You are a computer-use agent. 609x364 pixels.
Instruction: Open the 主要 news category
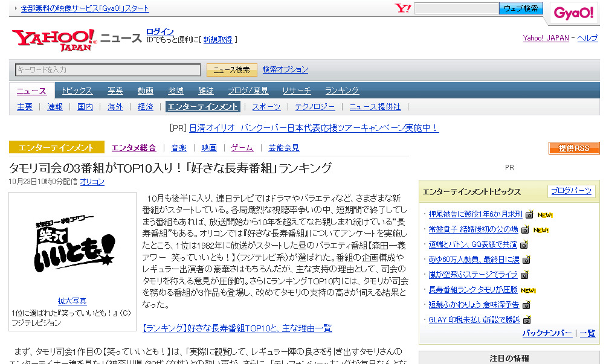24,107
